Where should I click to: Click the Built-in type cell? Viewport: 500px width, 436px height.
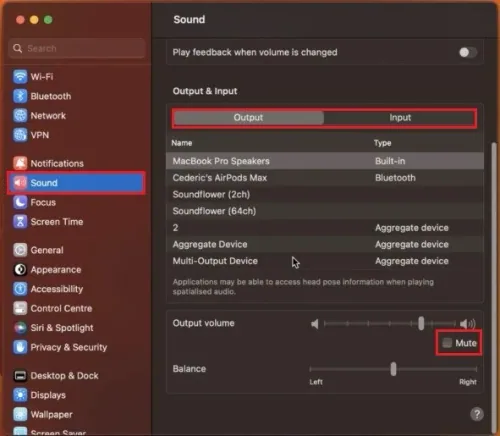pyautogui.click(x=390, y=161)
